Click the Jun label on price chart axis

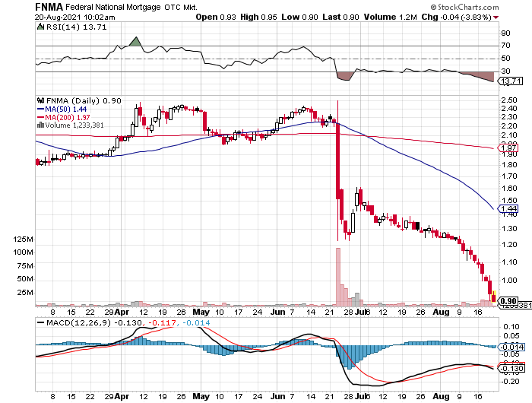[x=278, y=312]
